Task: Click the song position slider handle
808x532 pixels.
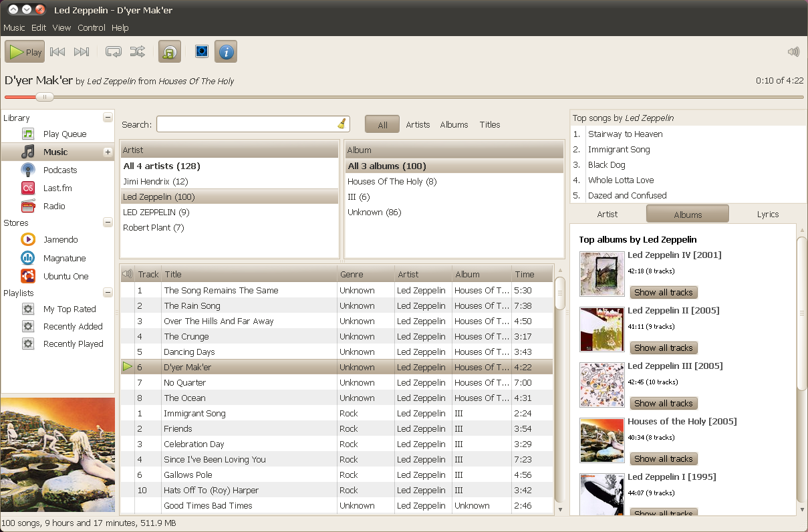Action: click(x=44, y=97)
